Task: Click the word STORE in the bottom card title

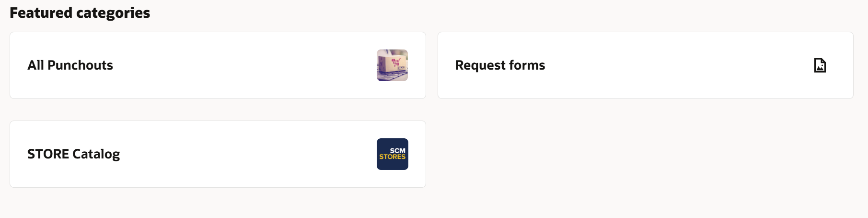Action: tap(48, 154)
